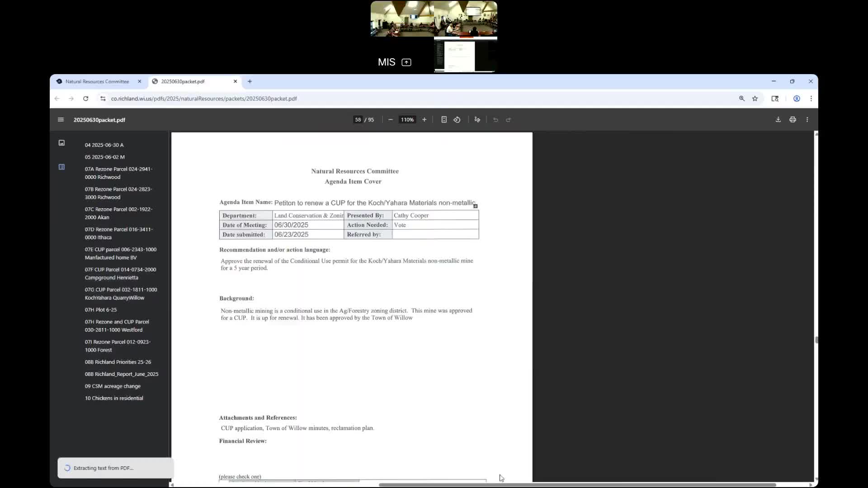The width and height of the screenshot is (868, 488).
Task: Click the rotate counterclockwise icon
Action: click(x=457, y=120)
